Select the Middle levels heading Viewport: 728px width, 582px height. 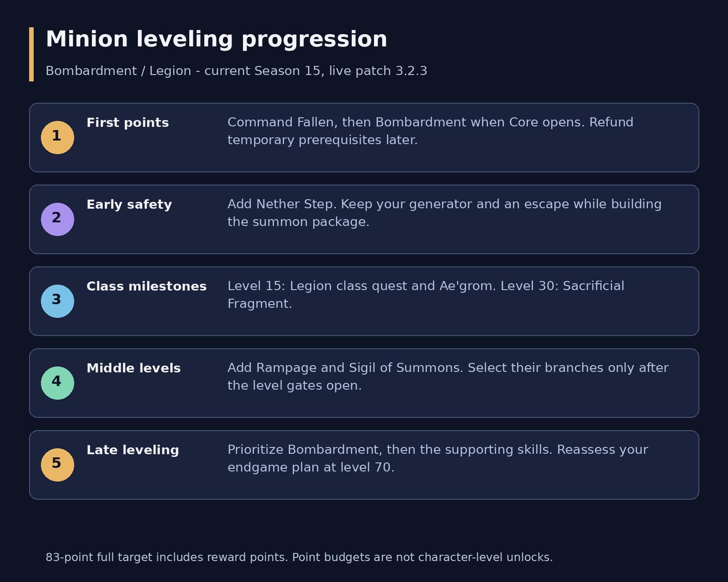click(x=134, y=368)
